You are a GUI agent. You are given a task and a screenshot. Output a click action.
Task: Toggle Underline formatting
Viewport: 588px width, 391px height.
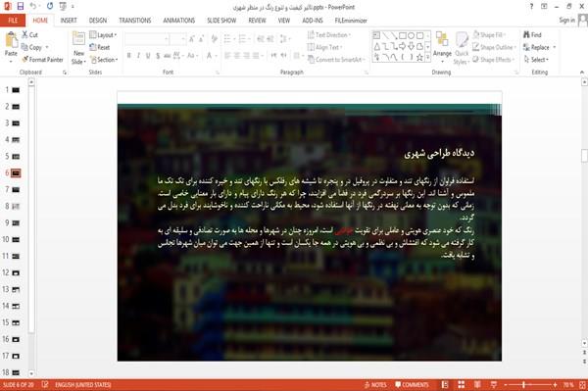point(148,56)
